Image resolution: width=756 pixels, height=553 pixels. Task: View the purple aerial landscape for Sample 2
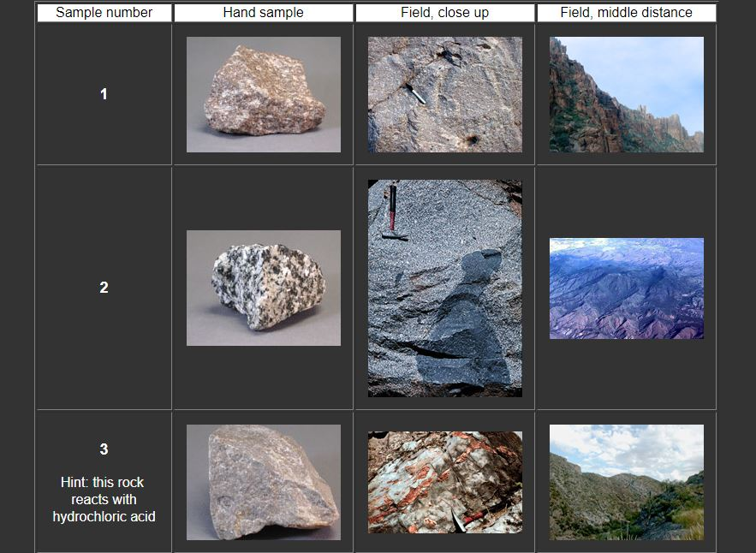pyautogui.click(x=627, y=288)
